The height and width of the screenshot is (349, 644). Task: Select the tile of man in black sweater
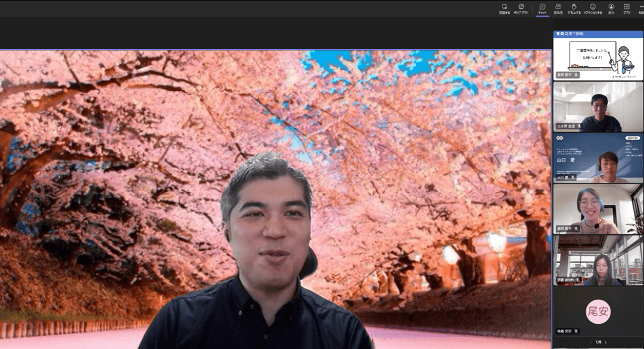(598, 107)
